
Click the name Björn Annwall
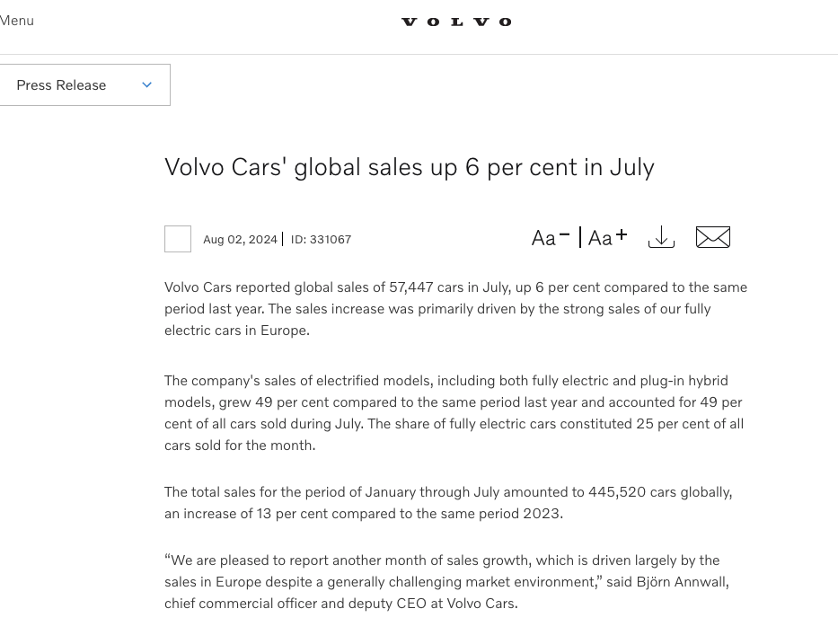[x=682, y=582]
